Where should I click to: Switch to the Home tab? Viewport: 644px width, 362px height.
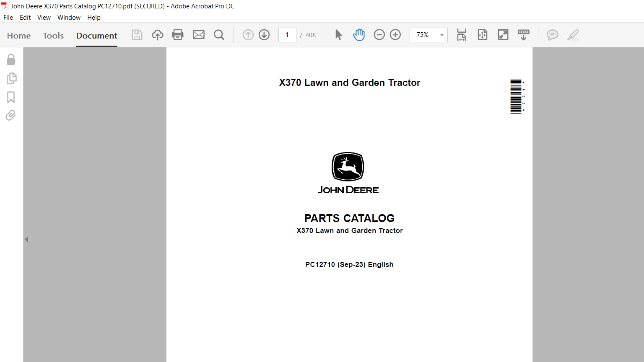pyautogui.click(x=19, y=36)
